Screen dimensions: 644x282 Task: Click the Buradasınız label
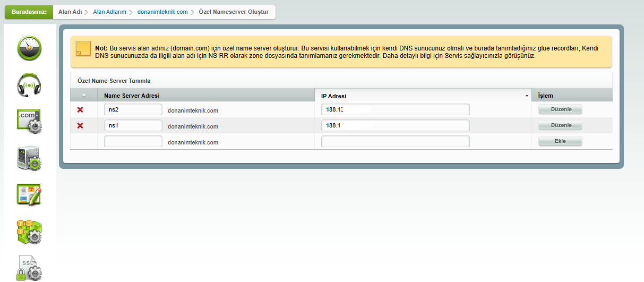[29, 12]
